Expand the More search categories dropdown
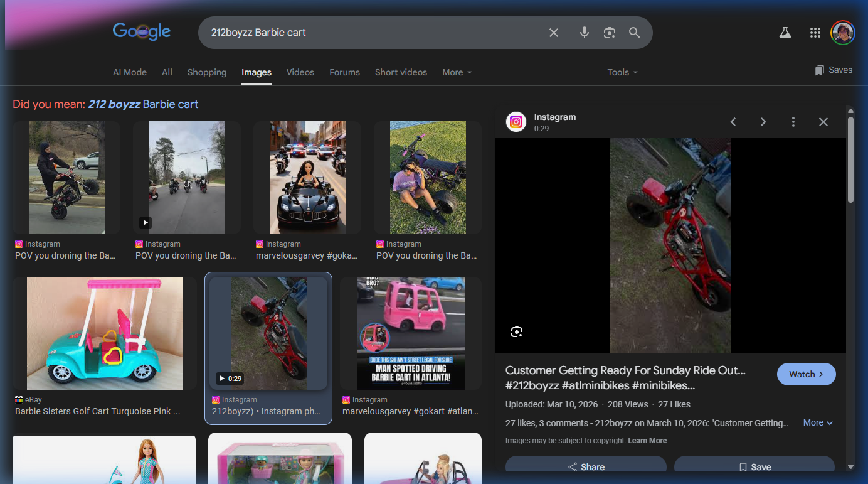This screenshot has width=868, height=484. pyautogui.click(x=457, y=72)
